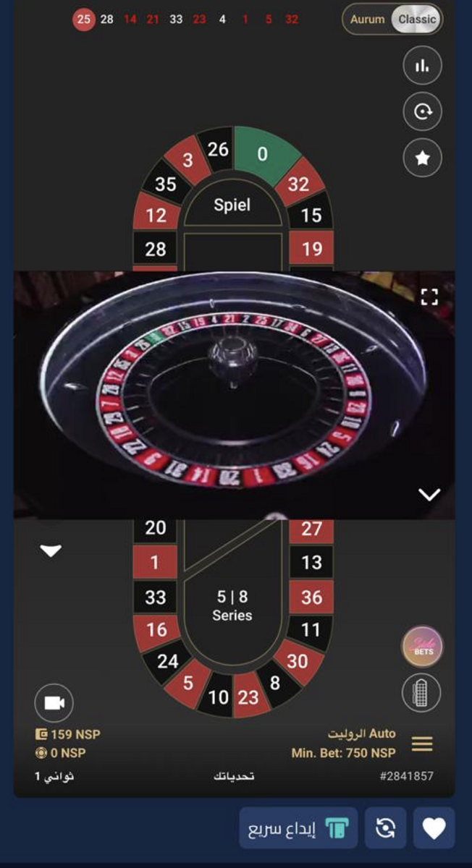This screenshot has width=472, height=868.
Task: Collapse the video with the down chevron
Action: (429, 495)
